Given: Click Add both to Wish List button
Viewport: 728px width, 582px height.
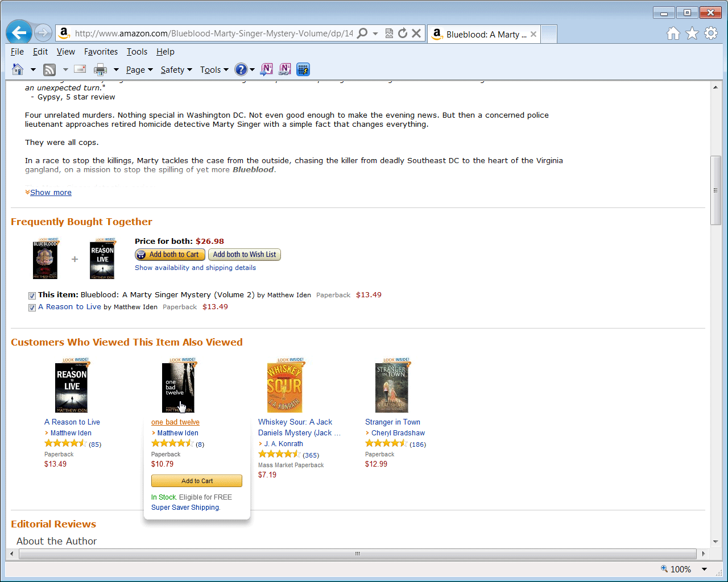Looking at the screenshot, I should tap(245, 255).
